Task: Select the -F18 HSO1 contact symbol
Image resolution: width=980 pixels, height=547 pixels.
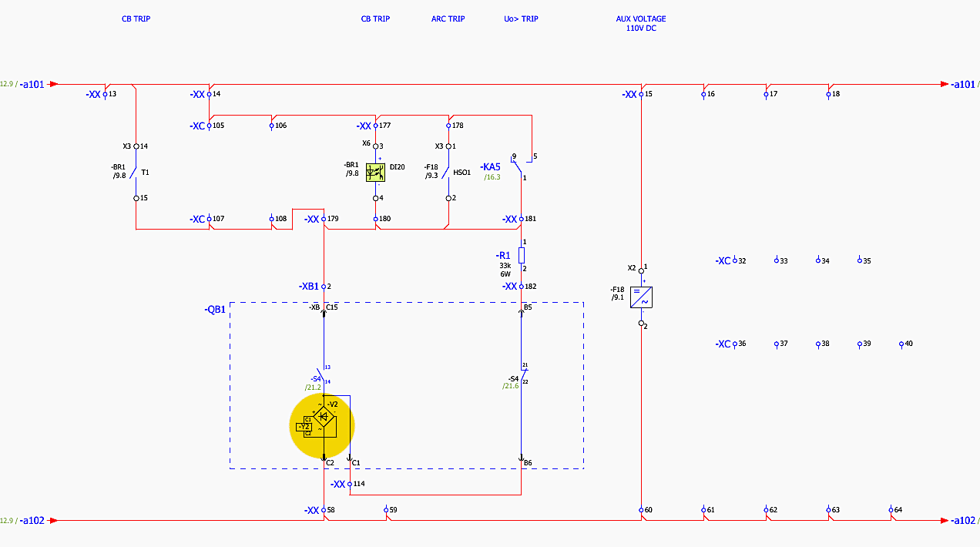Action: coord(447,172)
